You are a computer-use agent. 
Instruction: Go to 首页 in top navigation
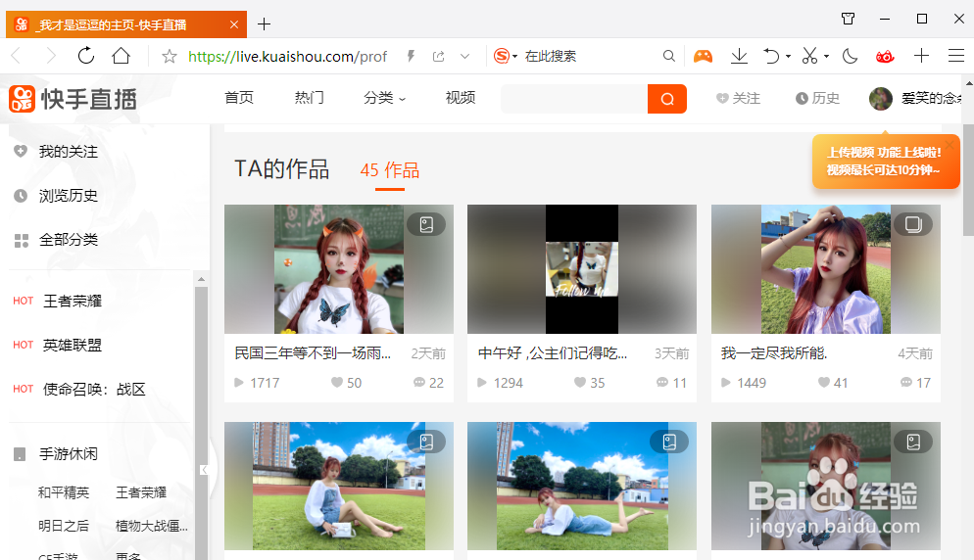239,98
